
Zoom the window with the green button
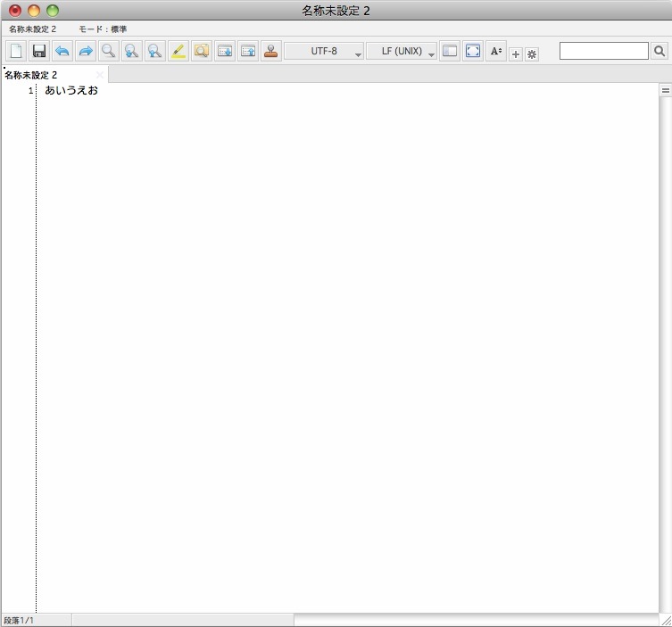tap(53, 11)
